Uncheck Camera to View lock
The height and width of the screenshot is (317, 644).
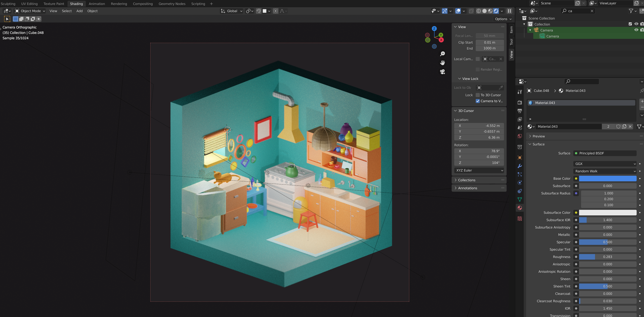(x=478, y=101)
